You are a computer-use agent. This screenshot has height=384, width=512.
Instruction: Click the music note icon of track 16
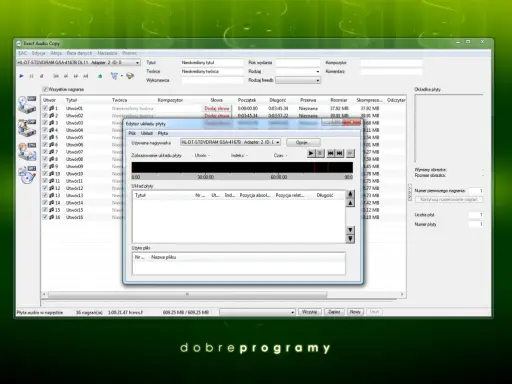coord(52,217)
